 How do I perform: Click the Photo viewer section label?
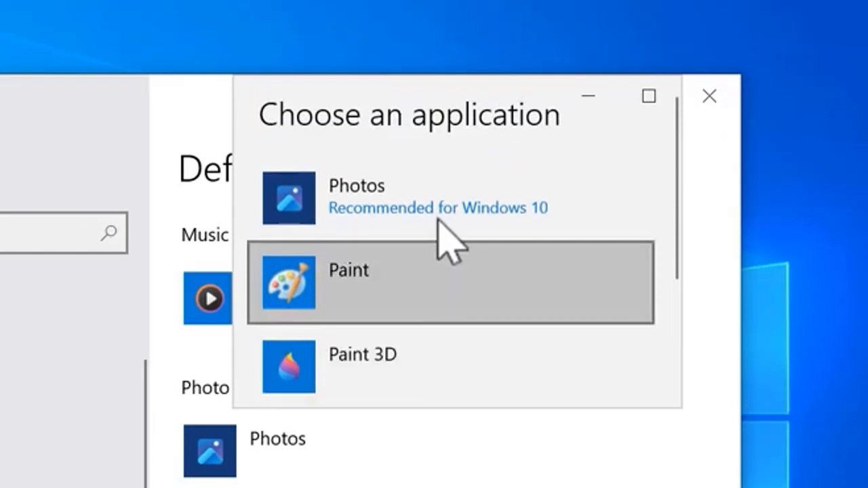205,388
